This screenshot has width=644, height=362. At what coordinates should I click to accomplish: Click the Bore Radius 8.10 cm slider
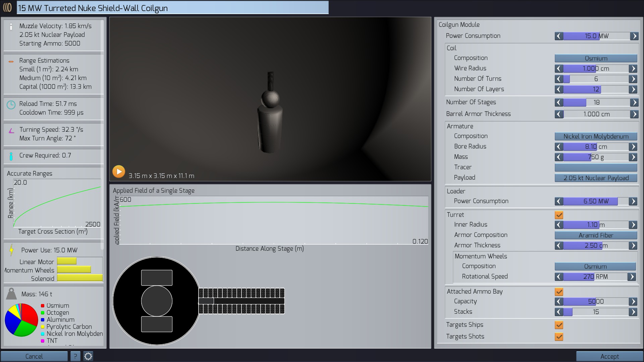[x=596, y=146]
